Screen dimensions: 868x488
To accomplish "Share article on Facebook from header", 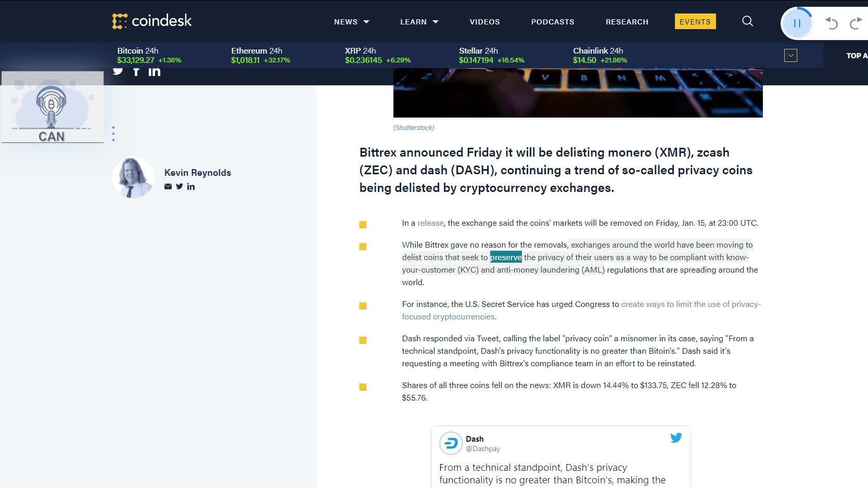I will 136,71.
